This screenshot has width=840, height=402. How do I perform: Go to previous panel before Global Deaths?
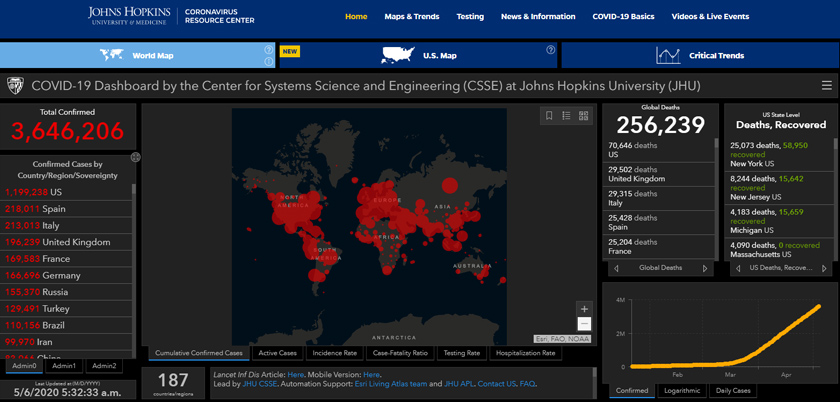[616, 268]
